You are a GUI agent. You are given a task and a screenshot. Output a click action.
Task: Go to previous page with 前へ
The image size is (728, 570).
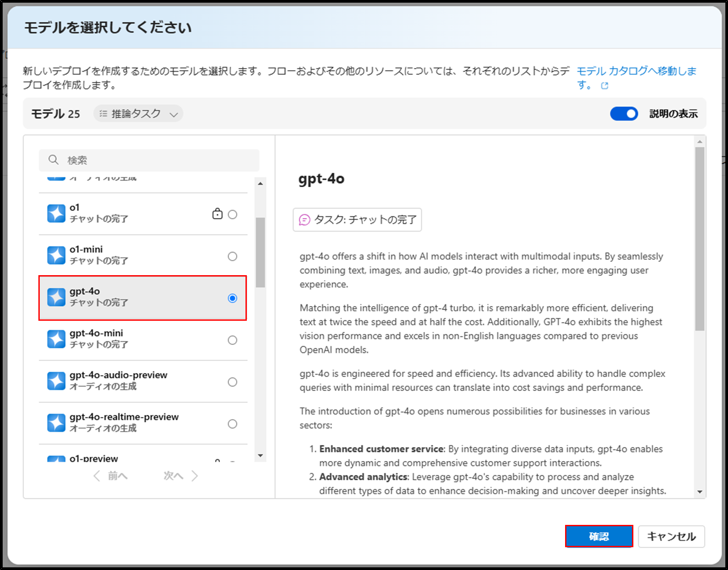[111, 476]
